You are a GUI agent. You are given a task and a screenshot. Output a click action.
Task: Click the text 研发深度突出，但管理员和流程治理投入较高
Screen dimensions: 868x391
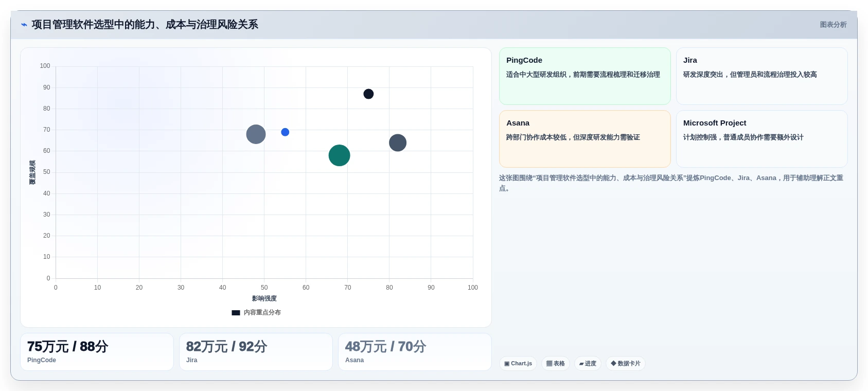(750, 75)
